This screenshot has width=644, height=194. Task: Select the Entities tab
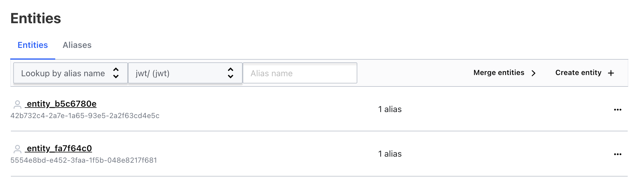33,45
